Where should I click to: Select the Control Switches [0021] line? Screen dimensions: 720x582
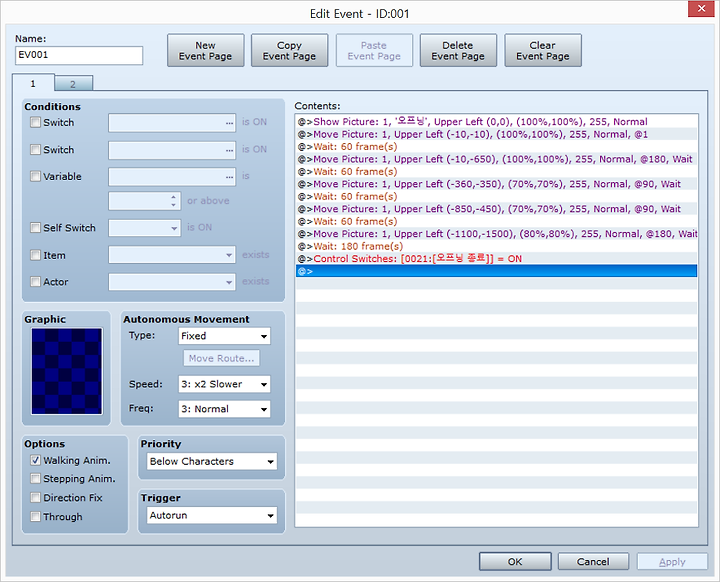[x=496, y=259]
